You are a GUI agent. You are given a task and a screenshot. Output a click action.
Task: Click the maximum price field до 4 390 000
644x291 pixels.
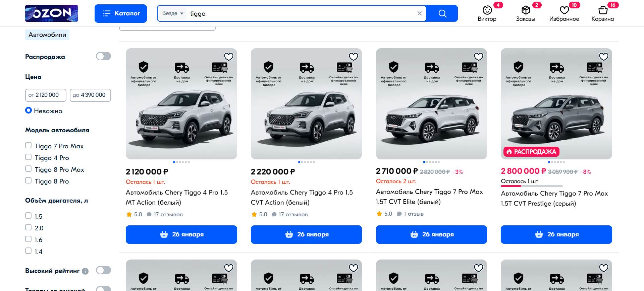[x=90, y=95]
